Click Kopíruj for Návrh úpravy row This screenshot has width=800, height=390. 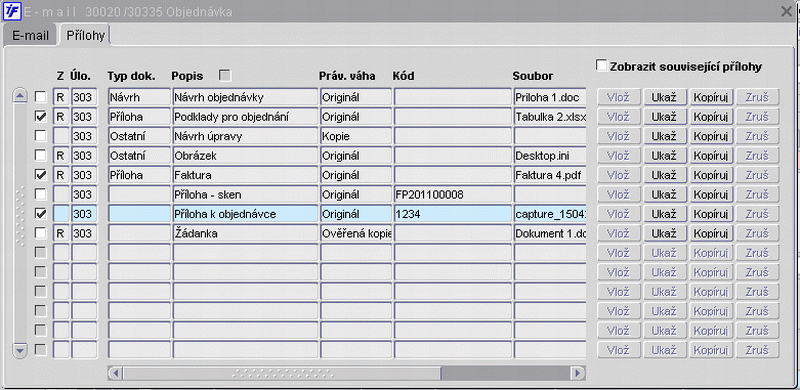[x=712, y=136]
